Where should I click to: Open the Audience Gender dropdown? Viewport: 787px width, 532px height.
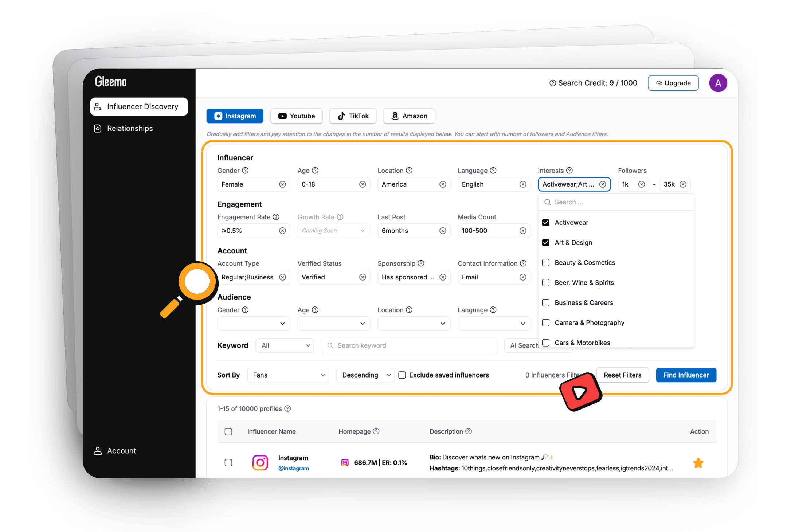[x=254, y=324]
